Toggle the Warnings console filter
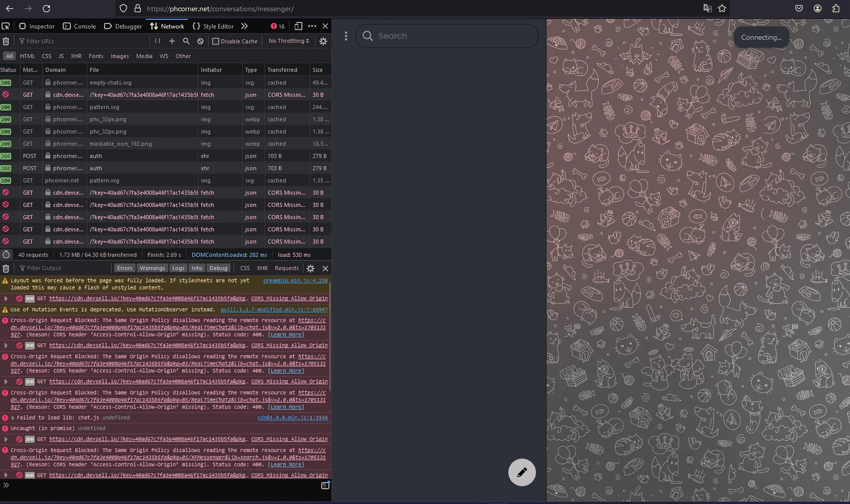850x504 pixels. 152,268
